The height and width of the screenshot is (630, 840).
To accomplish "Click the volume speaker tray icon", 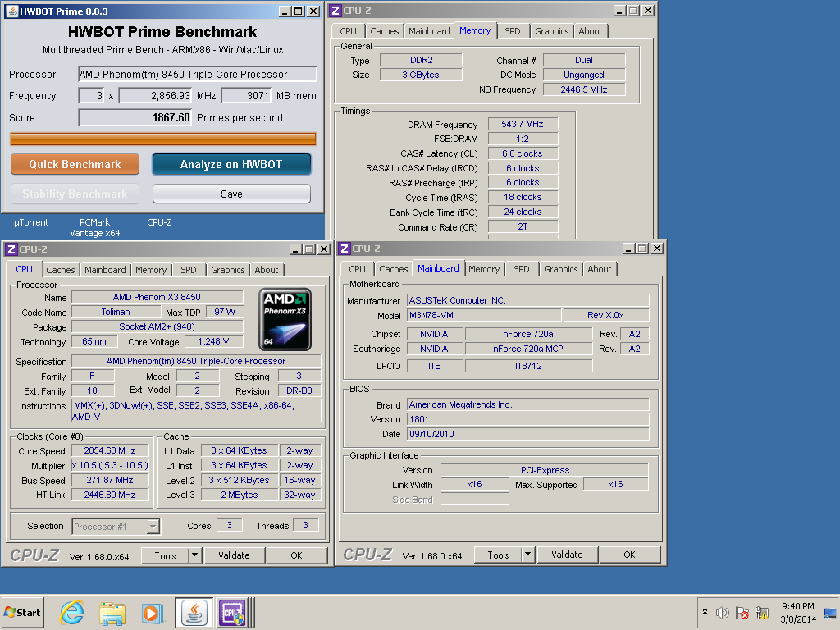I will [722, 612].
